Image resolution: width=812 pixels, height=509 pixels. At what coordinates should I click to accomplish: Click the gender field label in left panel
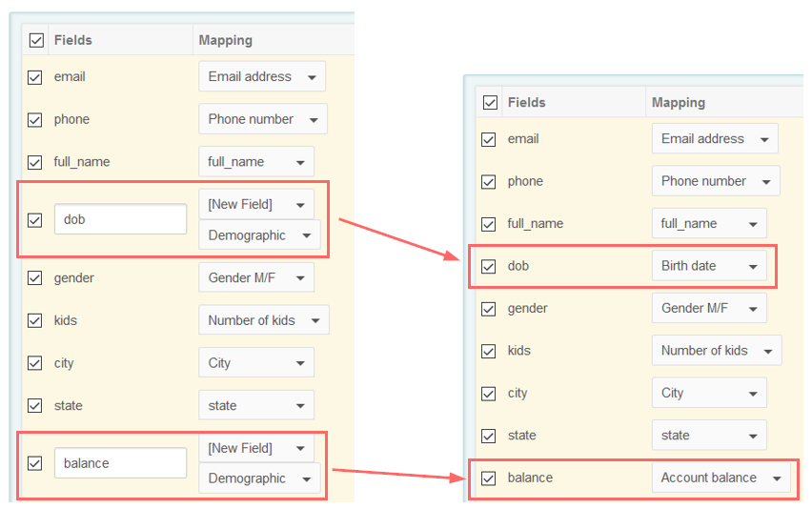(74, 278)
